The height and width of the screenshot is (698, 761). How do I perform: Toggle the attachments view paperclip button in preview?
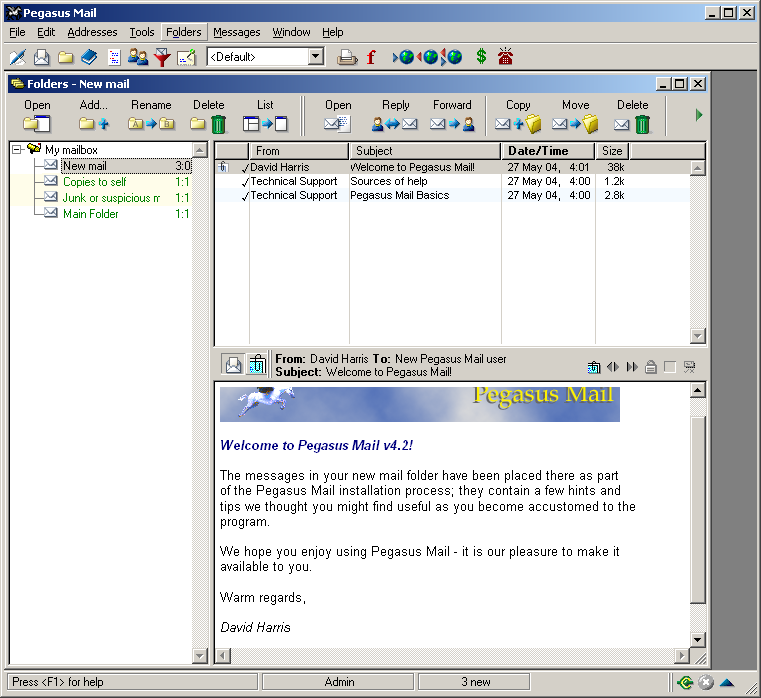(x=257, y=365)
